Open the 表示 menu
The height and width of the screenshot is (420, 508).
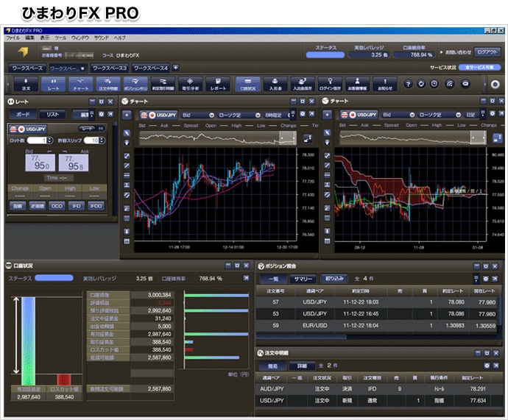pyautogui.click(x=45, y=38)
